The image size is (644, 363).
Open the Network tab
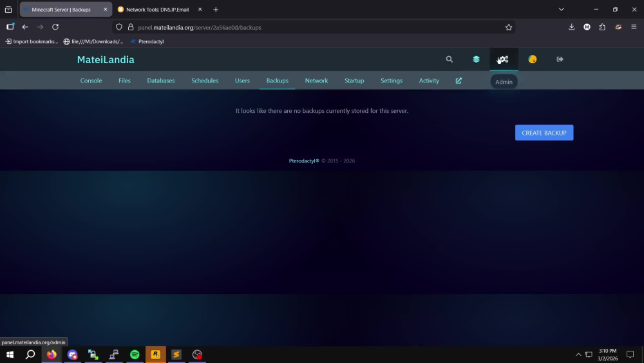coord(316,81)
